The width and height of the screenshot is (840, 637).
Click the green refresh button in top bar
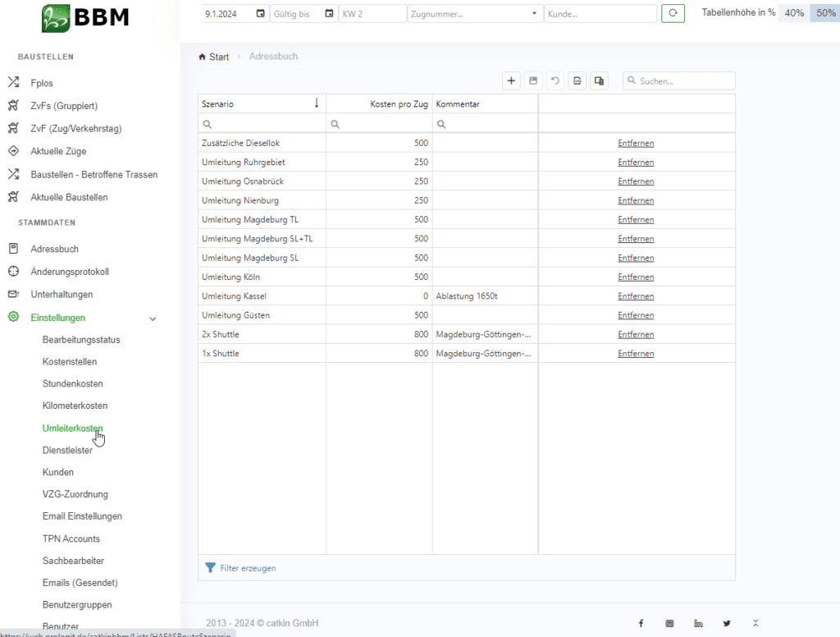(673, 13)
